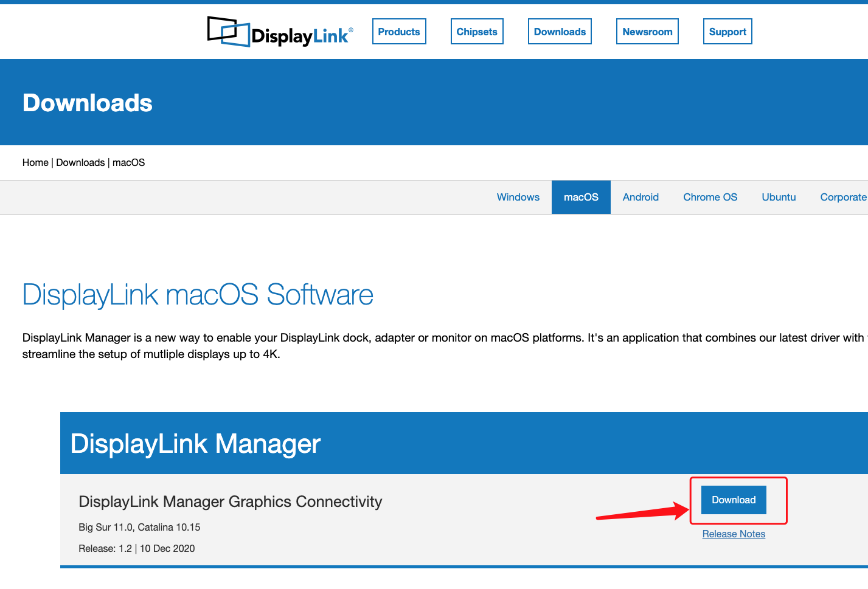Open the Downloads navigation button
Viewport: 868px width, 589px height.
[560, 32]
